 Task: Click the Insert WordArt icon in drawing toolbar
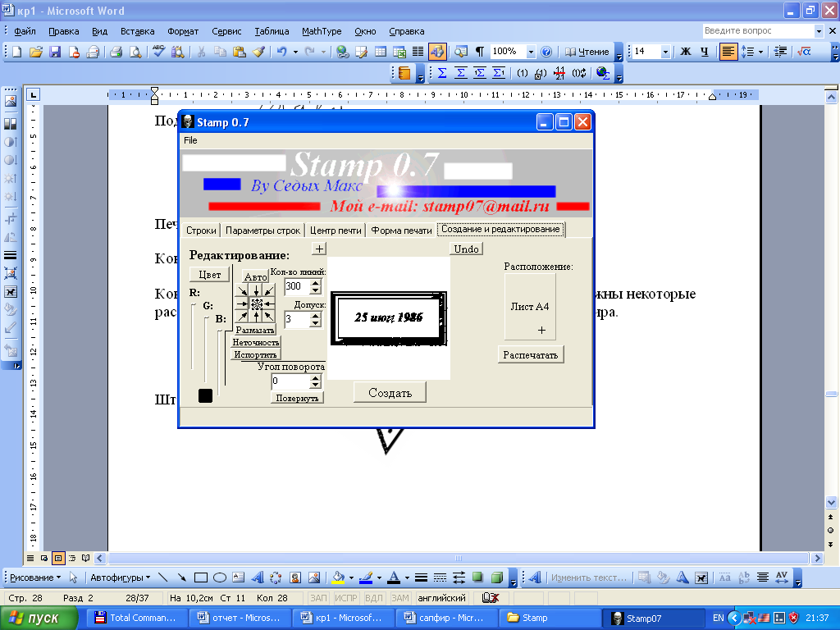[x=258, y=577]
